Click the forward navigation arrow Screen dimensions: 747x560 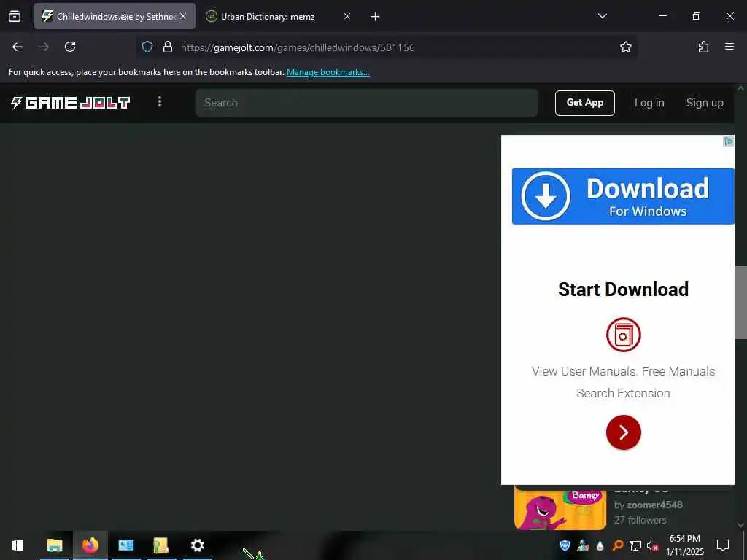pyautogui.click(x=43, y=47)
